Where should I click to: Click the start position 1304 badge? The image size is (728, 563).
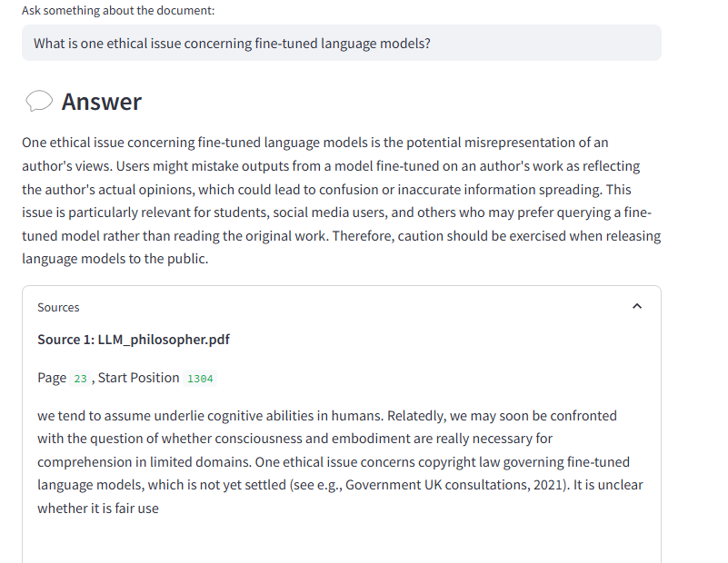200,379
